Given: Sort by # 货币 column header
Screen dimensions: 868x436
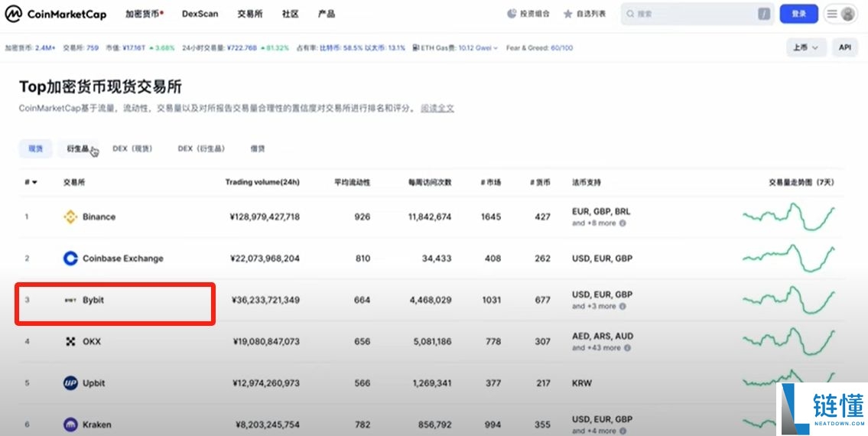Looking at the screenshot, I should (540, 182).
